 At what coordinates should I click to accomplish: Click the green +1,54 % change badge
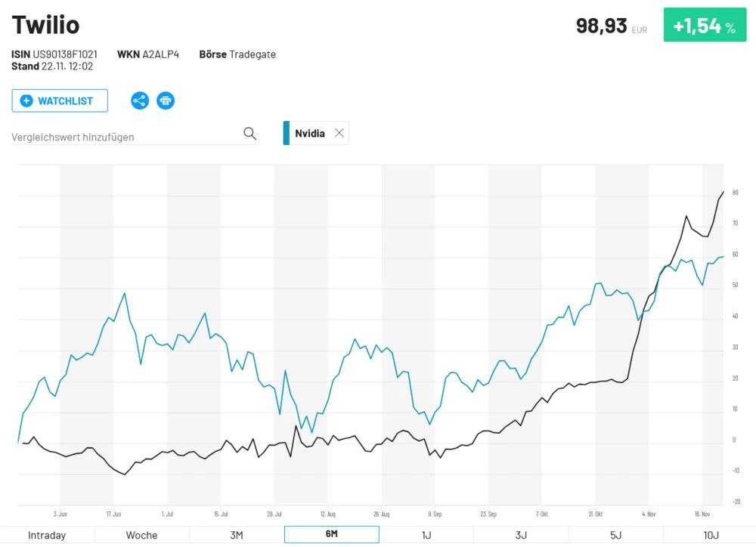705,26
